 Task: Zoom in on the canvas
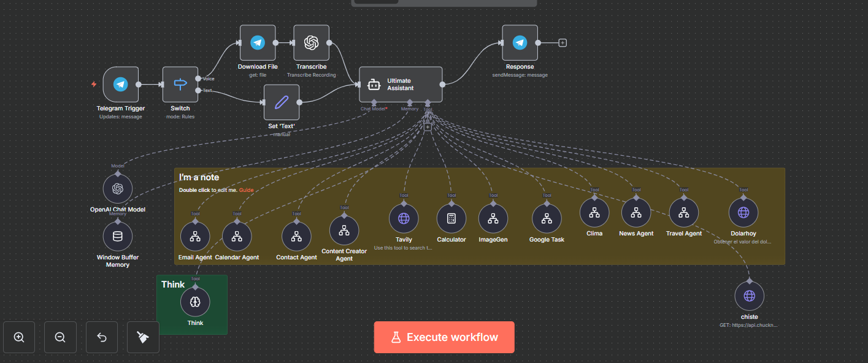click(x=19, y=337)
